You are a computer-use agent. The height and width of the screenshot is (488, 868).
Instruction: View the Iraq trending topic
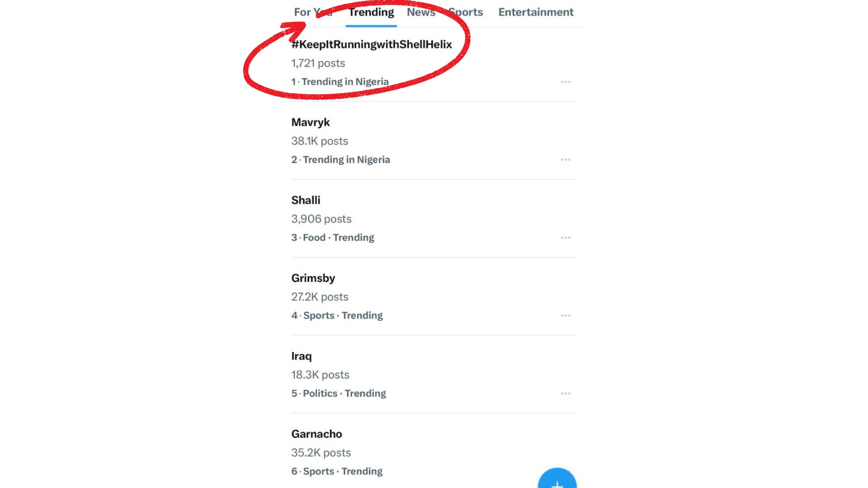click(x=302, y=356)
